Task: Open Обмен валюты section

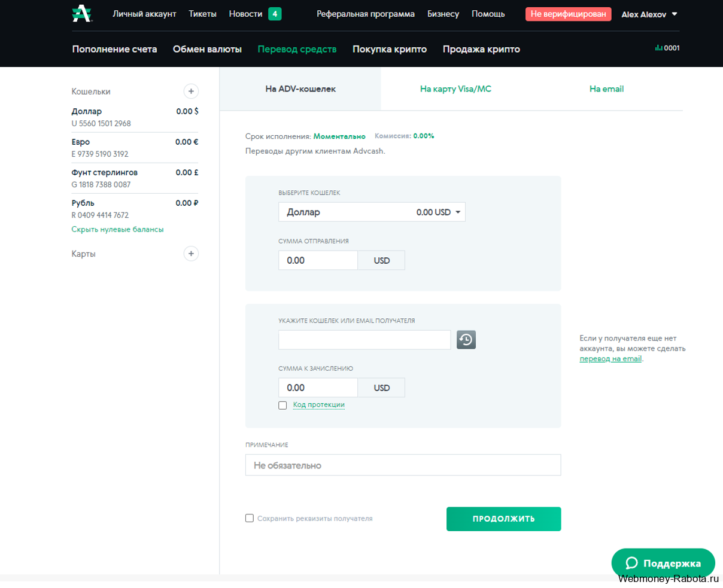Action: click(207, 49)
